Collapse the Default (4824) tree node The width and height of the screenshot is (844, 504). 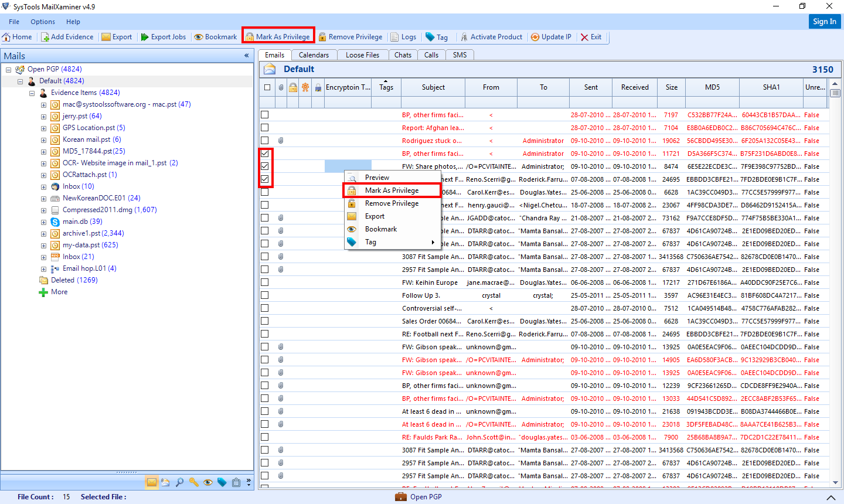(x=20, y=81)
